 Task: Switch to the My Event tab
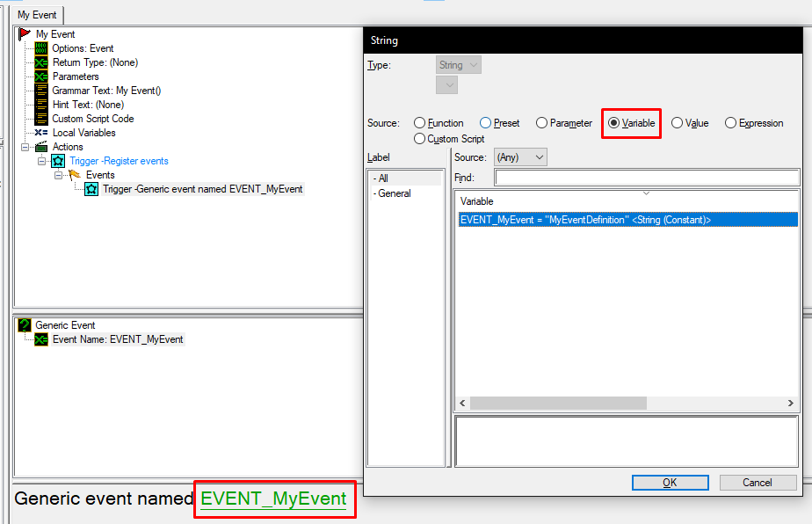tap(37, 15)
